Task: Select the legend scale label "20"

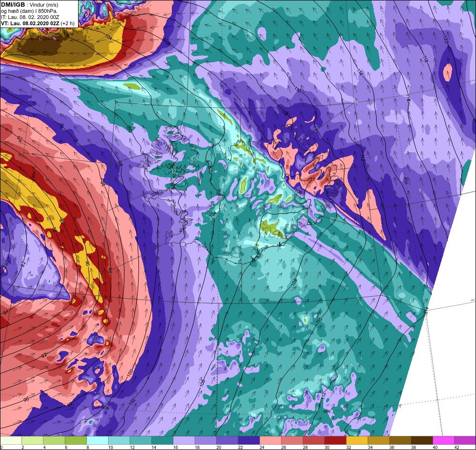Action: [219, 447]
